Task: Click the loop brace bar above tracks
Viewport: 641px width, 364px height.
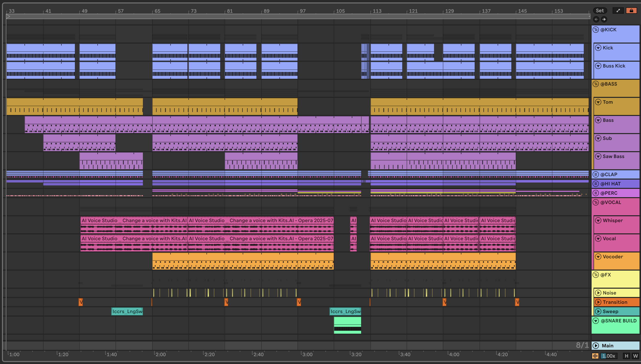Action: click(298, 16)
